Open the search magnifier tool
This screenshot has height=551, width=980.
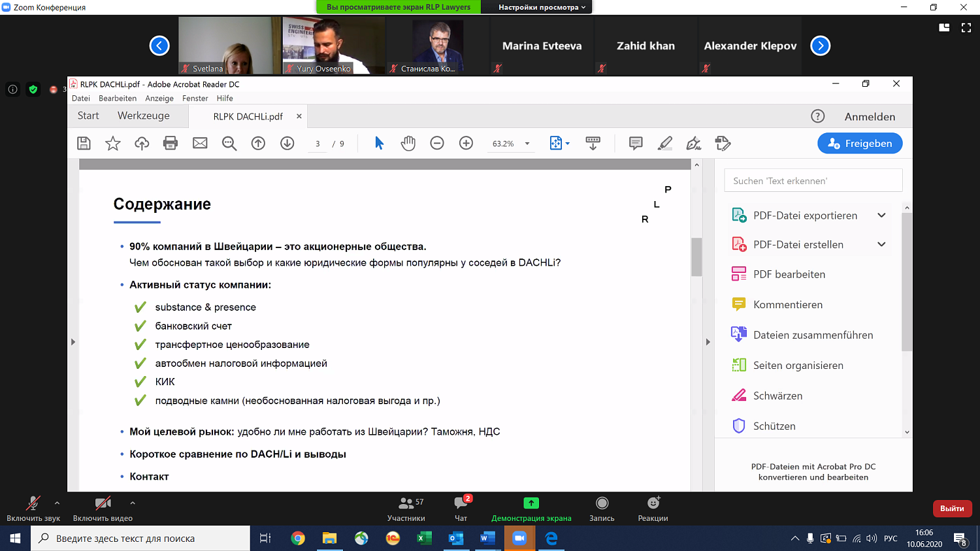(229, 144)
